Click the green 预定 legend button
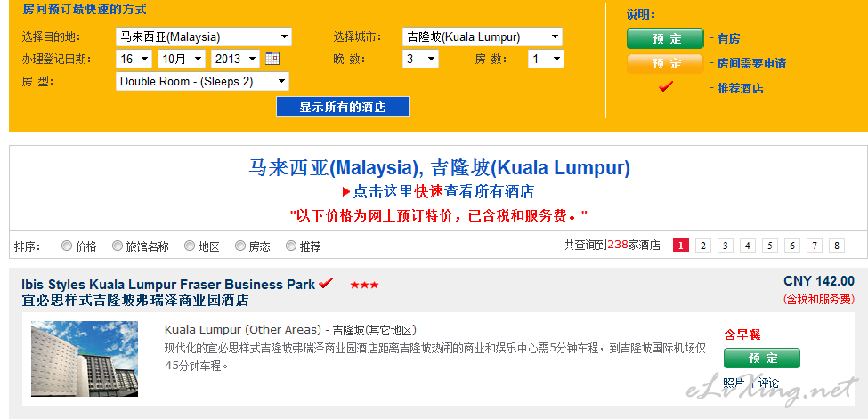The width and height of the screenshot is (868, 419). point(665,39)
